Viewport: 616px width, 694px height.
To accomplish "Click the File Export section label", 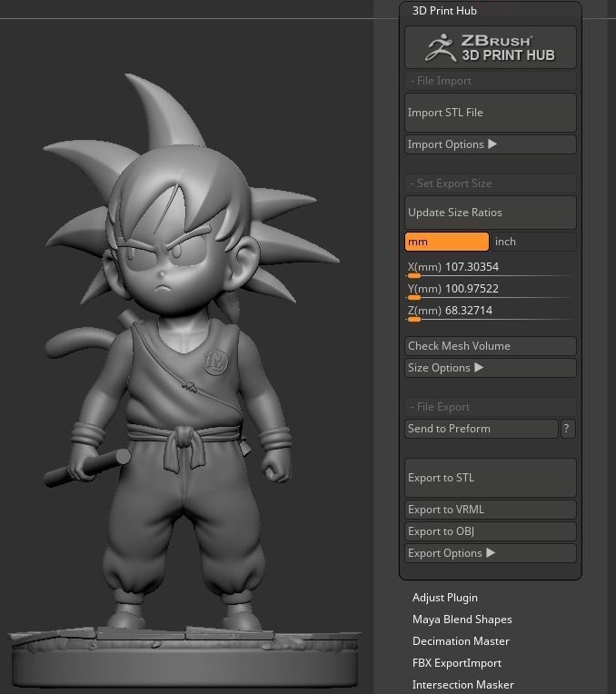I will pos(491,407).
